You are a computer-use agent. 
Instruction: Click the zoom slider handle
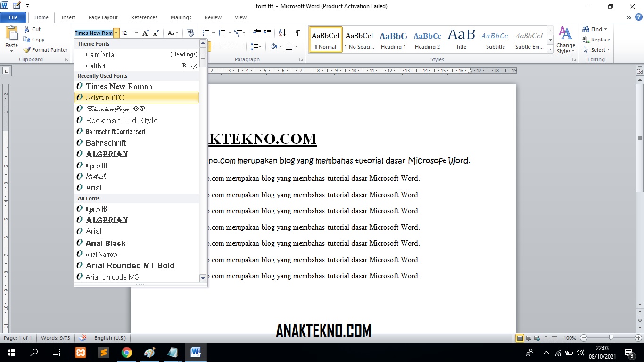(x=611, y=338)
